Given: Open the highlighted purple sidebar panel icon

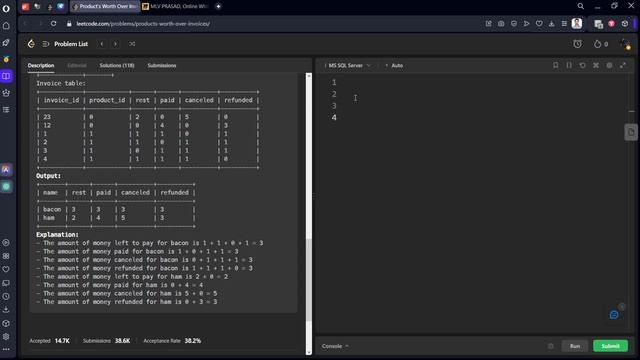Looking at the screenshot, I should pyautogui.click(x=6, y=76).
